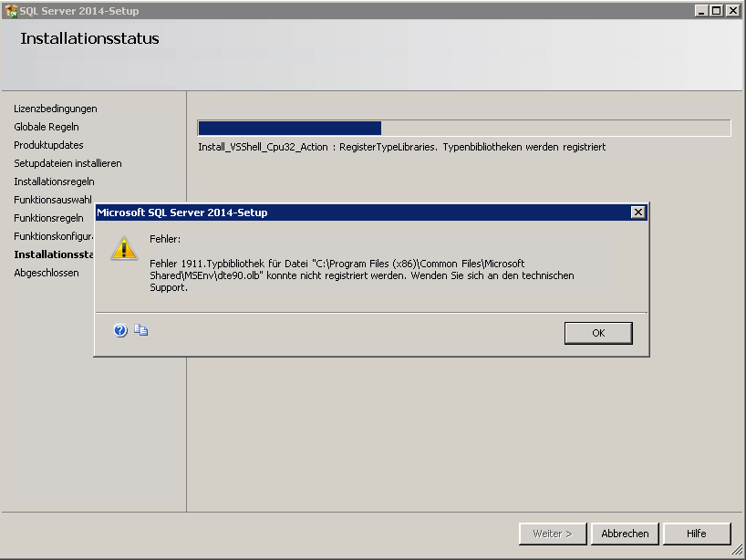This screenshot has height=560, width=746.
Task: Close the Microsoft SQL Server 2014-Setup error dialog
Action: pos(637,213)
